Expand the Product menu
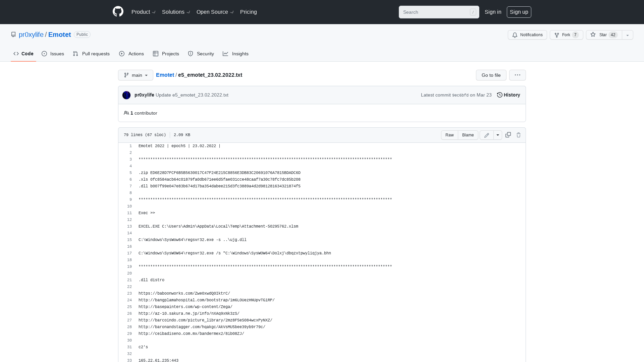Viewport: 644px width, 362px height. (144, 12)
